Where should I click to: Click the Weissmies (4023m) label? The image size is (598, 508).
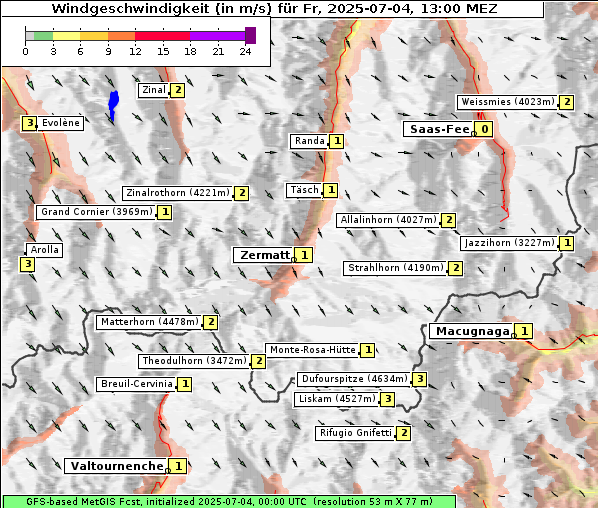[x=507, y=102]
